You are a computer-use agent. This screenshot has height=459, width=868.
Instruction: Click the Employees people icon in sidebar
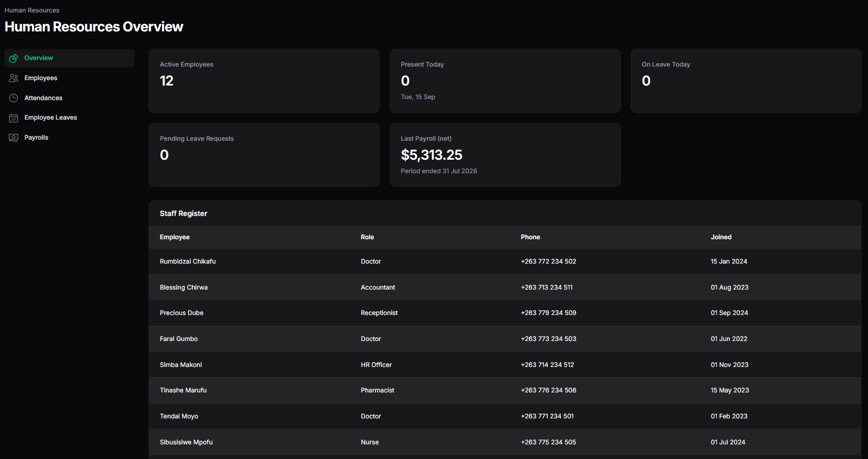pos(14,78)
